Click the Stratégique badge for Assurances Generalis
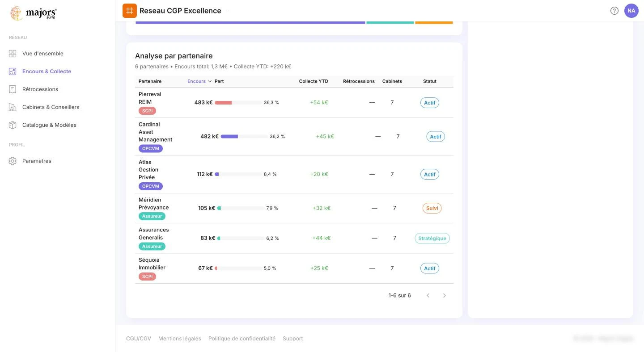Screen dimensions: 644x352 pyautogui.click(x=432, y=239)
